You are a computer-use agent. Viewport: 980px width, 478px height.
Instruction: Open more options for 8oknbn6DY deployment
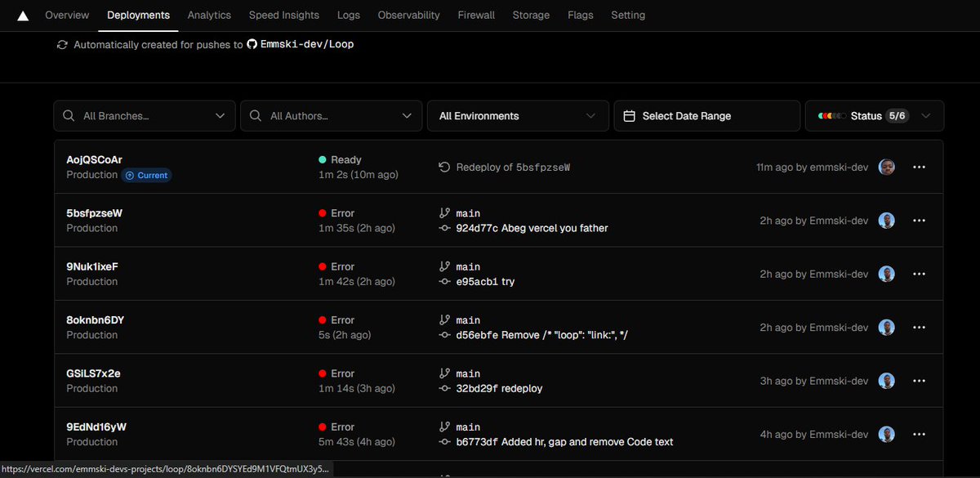click(919, 328)
